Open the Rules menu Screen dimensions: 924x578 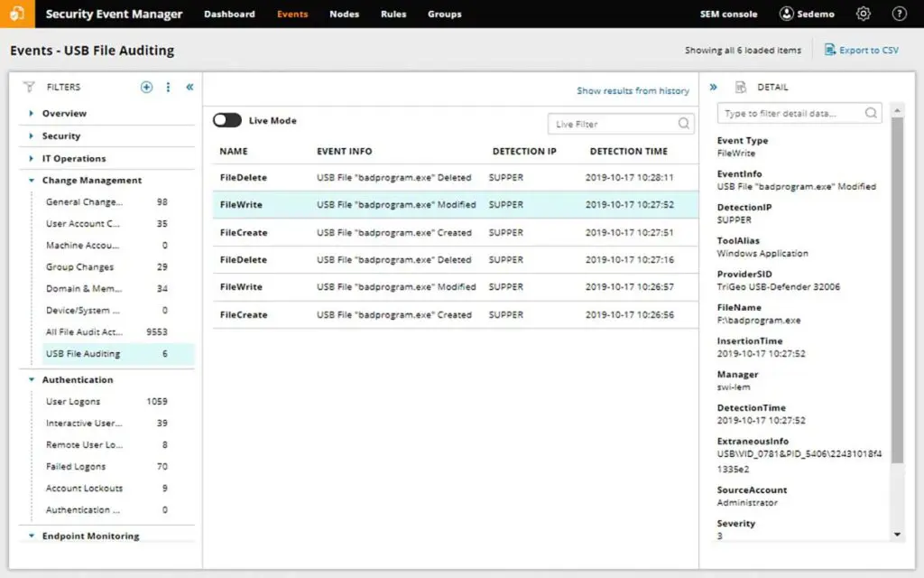tap(393, 14)
